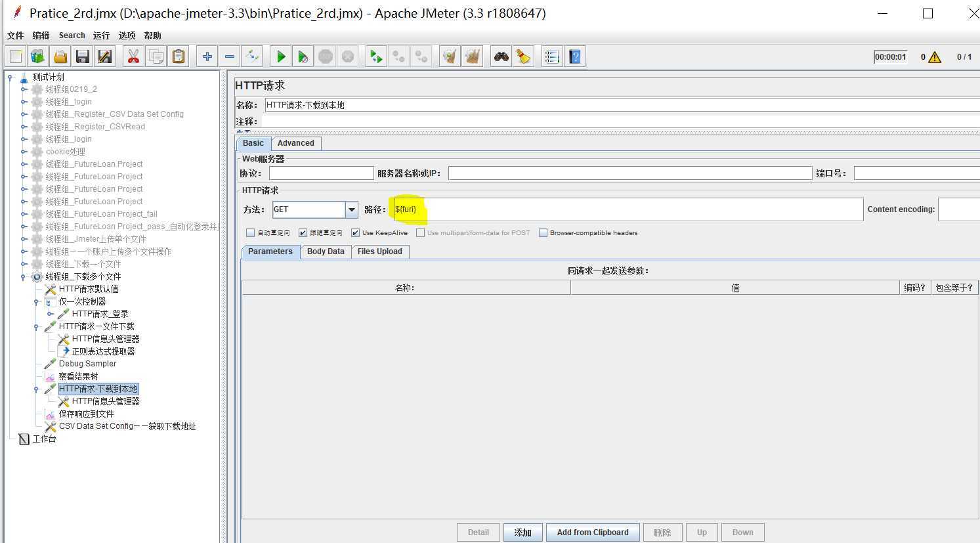Enable Browser-compatible headers checkbox
This screenshot has width=980, height=543.
tap(543, 232)
